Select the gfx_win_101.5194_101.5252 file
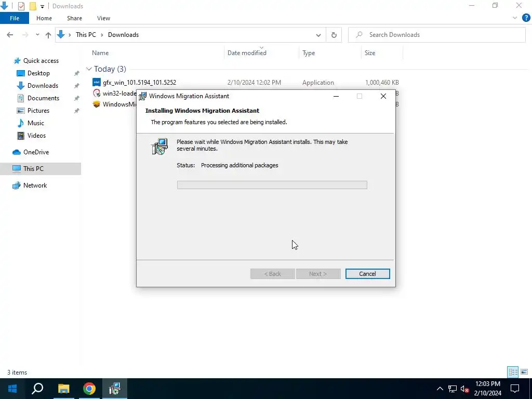 tap(139, 83)
